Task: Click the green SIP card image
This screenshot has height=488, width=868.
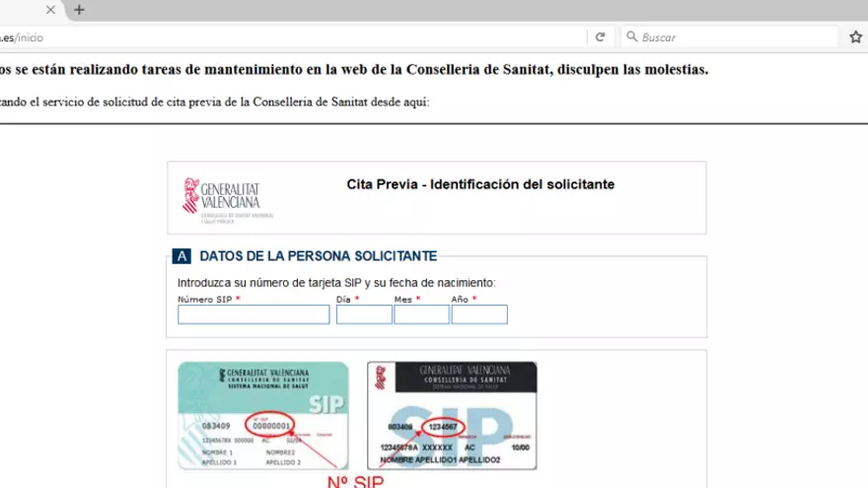Action: (x=262, y=415)
